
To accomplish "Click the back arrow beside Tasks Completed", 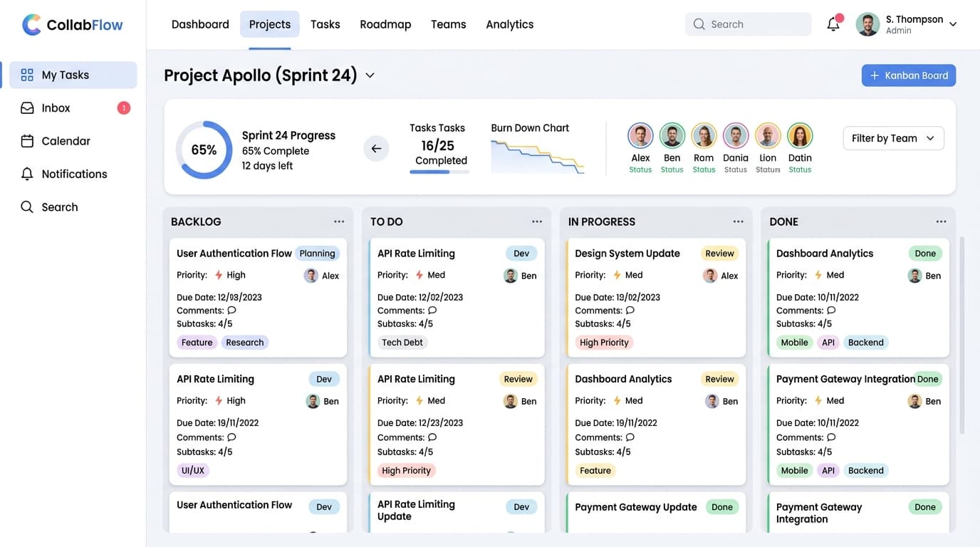I will [x=376, y=149].
